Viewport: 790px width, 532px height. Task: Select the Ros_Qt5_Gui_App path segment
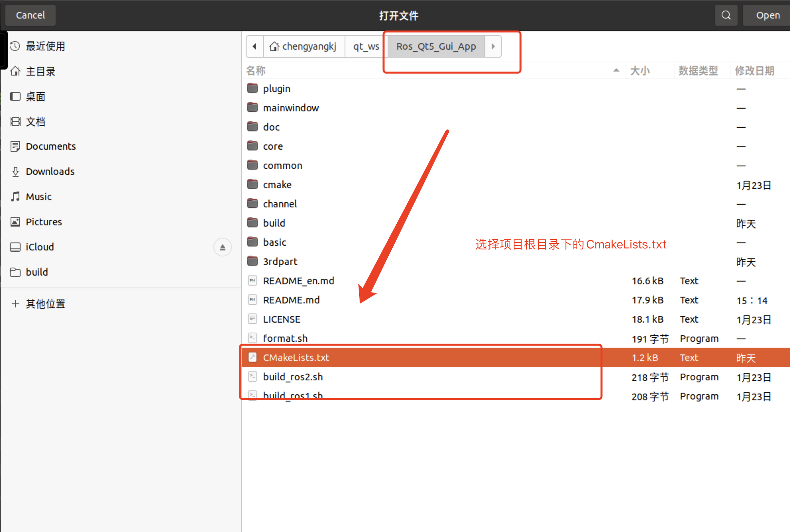[x=436, y=46]
